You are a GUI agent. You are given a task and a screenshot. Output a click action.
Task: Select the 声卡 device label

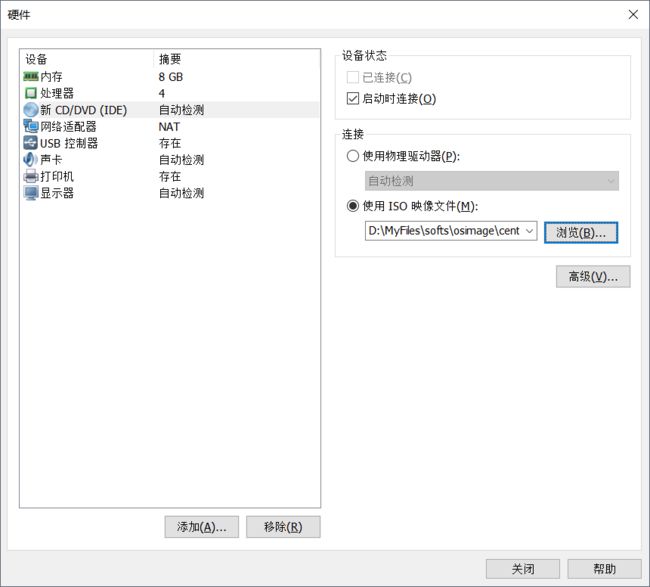(51, 160)
